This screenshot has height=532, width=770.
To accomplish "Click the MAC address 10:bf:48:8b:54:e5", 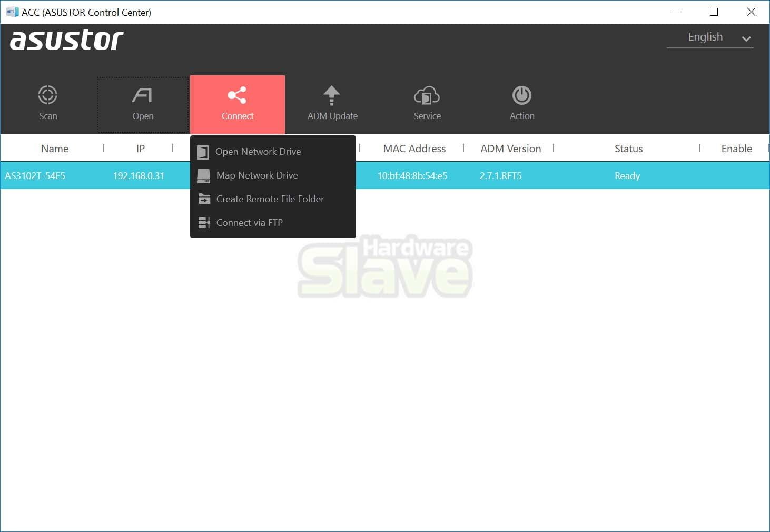I will [412, 176].
